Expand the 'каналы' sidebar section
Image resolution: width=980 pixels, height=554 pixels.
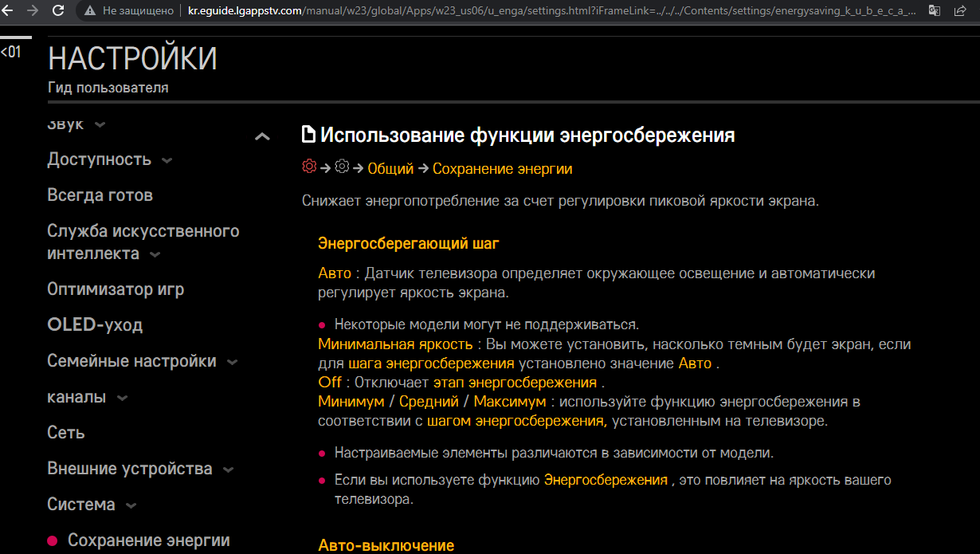(x=122, y=398)
